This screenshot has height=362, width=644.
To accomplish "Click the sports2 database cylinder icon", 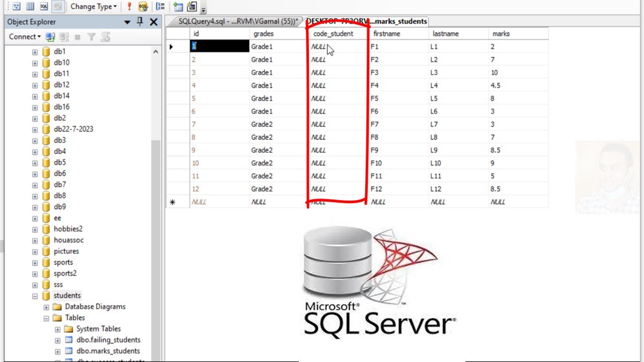I will (x=46, y=273).
